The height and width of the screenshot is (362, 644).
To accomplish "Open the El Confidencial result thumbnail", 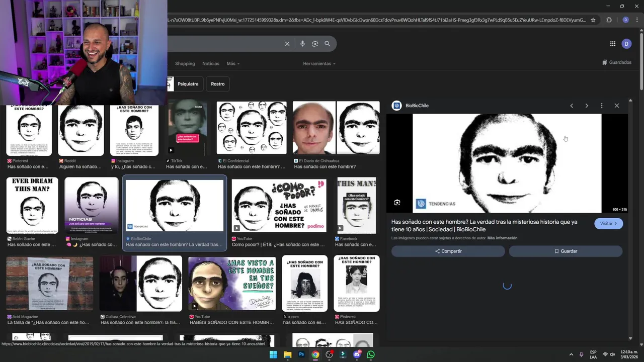I will click(x=252, y=128).
